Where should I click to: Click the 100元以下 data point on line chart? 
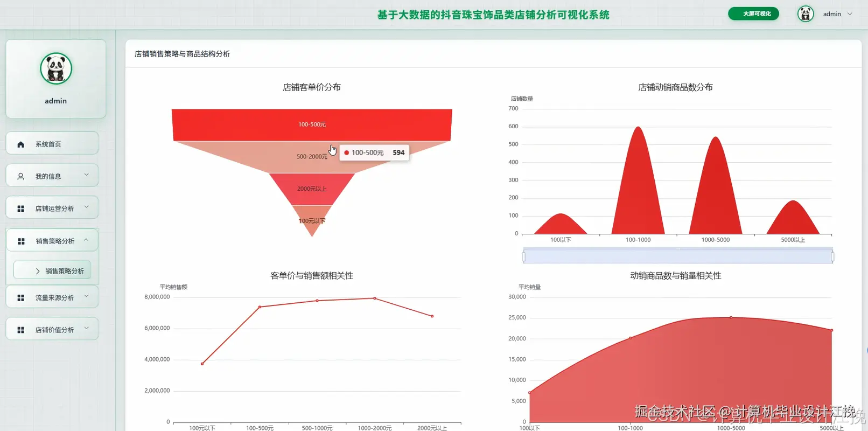[x=202, y=364]
